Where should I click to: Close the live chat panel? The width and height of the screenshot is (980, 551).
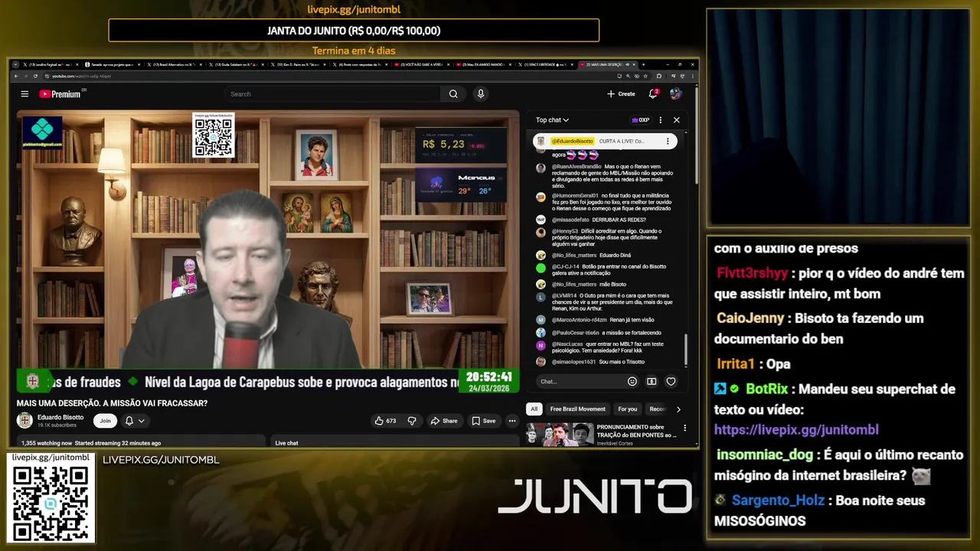tap(676, 120)
